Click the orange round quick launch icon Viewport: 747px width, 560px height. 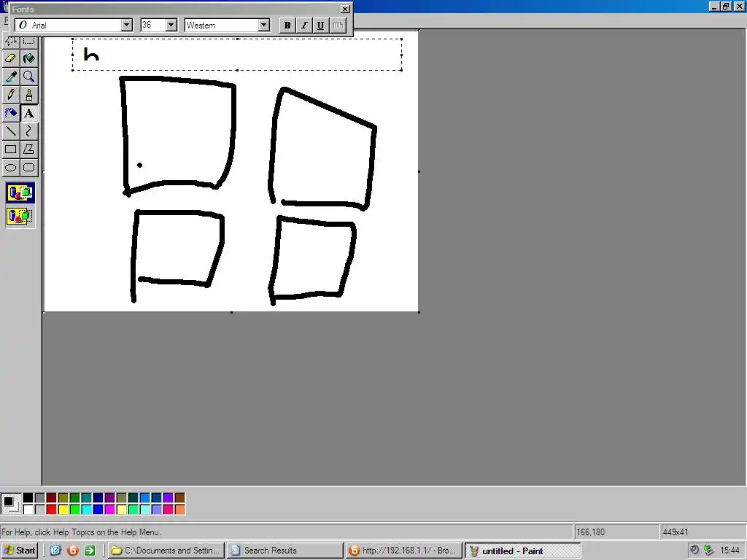point(73,551)
